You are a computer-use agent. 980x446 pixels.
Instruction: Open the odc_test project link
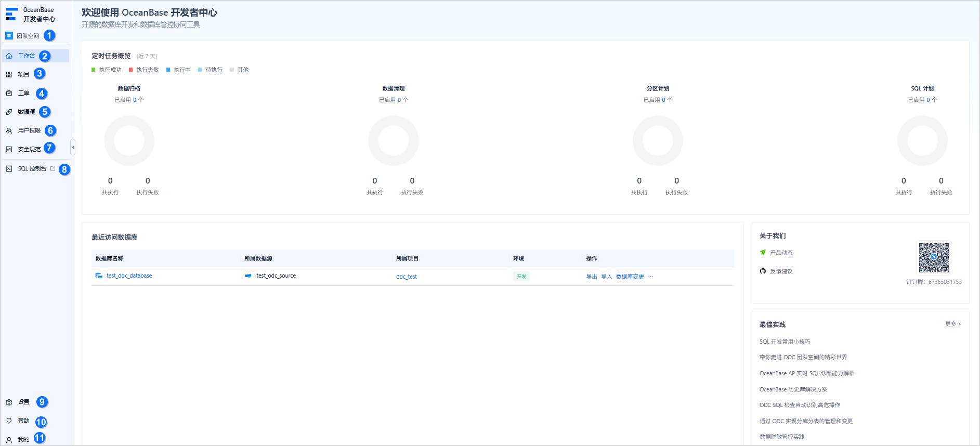(x=407, y=277)
